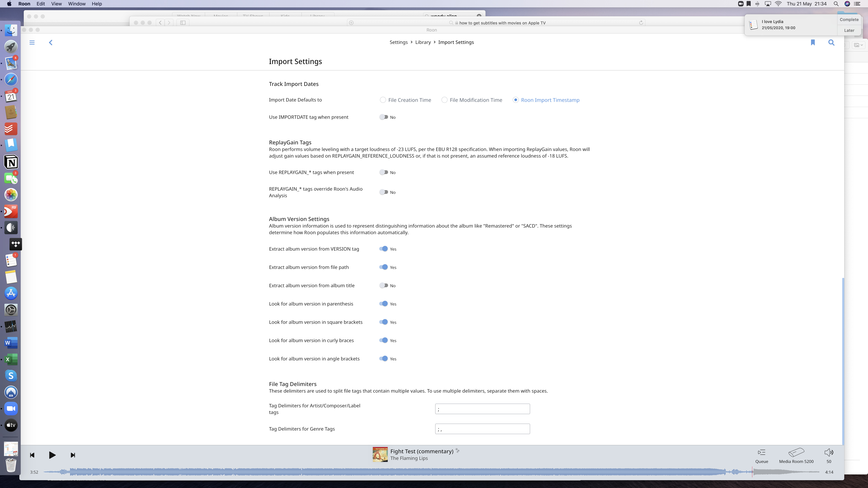Toggle Look for album version in parenthesis
The image size is (868, 488).
click(383, 304)
